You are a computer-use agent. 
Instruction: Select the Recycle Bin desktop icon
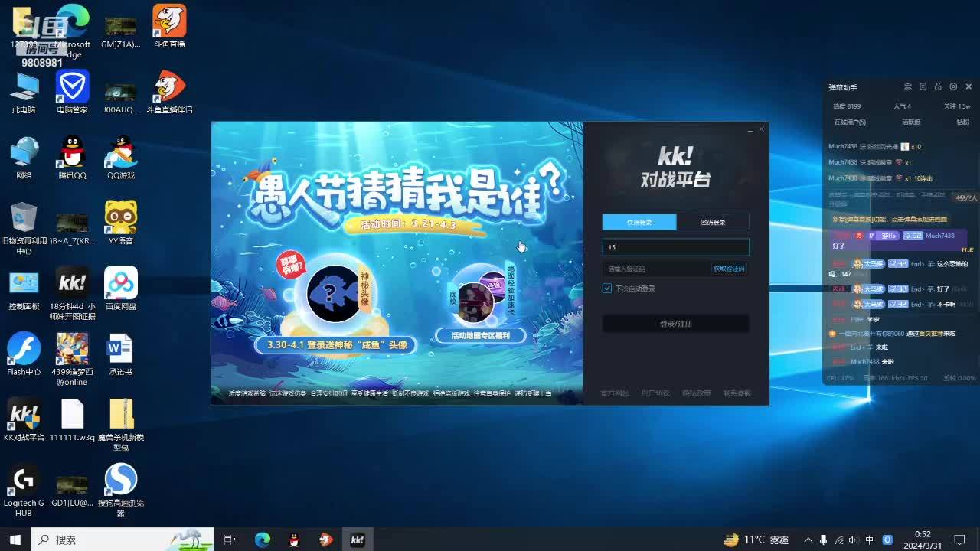pos(24,228)
